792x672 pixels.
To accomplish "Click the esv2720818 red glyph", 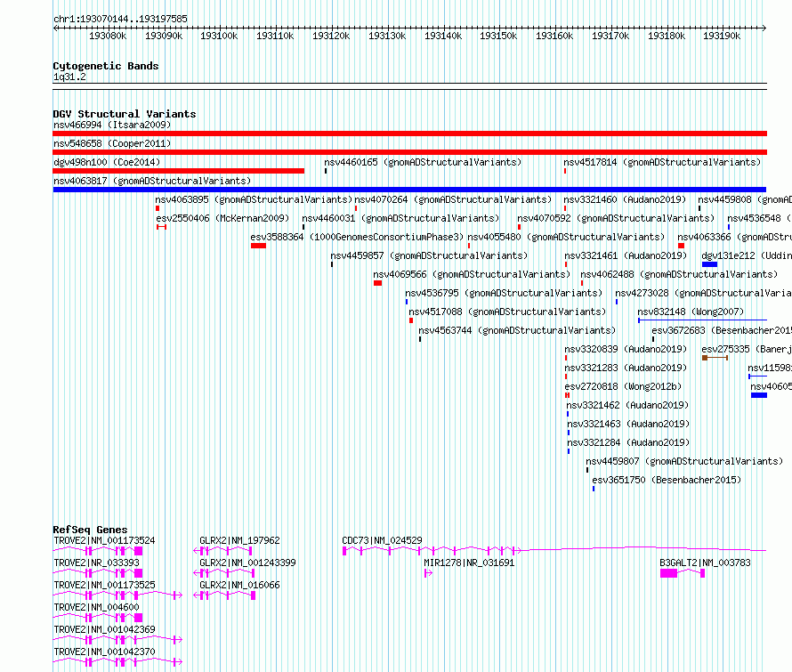I will [x=567, y=395].
